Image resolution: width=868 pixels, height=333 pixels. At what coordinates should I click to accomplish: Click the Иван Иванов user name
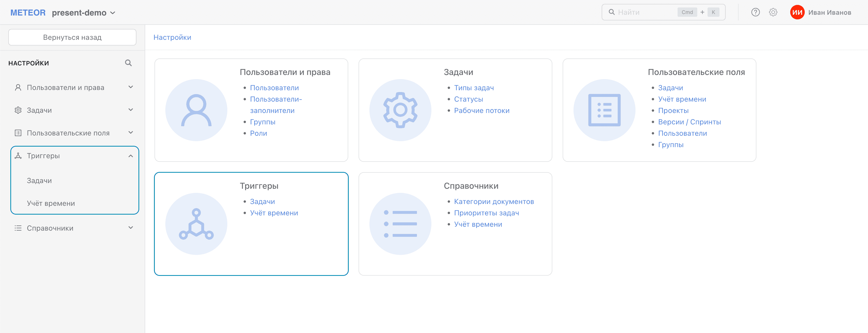tap(829, 12)
